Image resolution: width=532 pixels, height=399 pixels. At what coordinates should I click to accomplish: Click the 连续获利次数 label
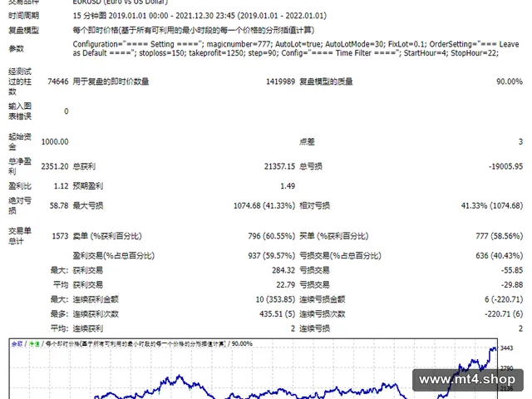(96, 314)
